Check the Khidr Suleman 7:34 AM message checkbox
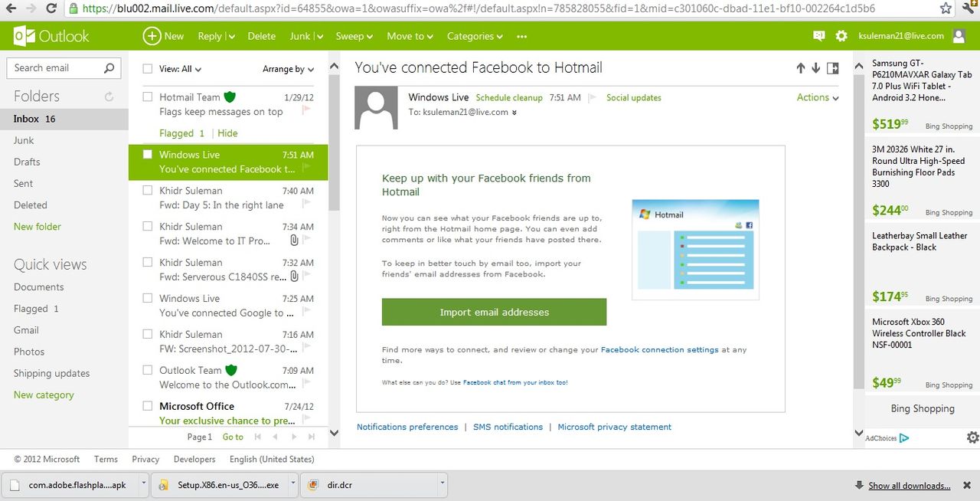The height and width of the screenshot is (501, 980). point(148,227)
